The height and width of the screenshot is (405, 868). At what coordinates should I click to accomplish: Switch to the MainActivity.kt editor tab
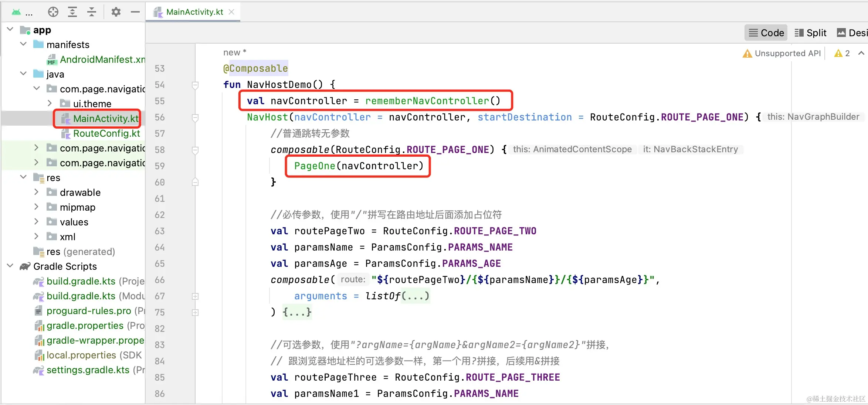point(194,12)
